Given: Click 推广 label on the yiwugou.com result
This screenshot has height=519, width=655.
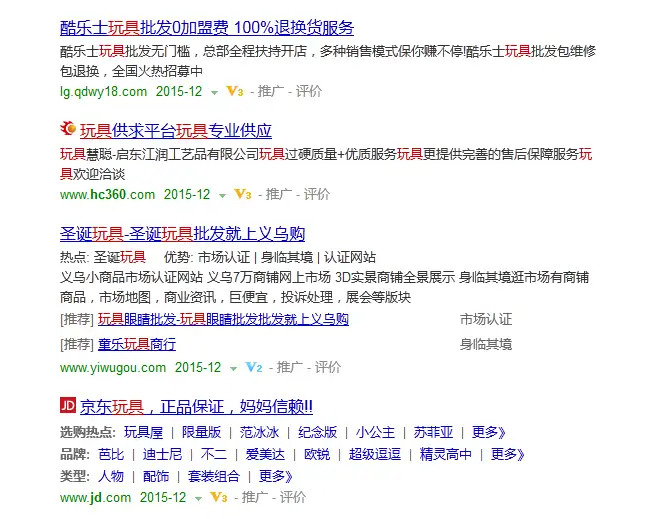Looking at the screenshot, I should 289,367.
